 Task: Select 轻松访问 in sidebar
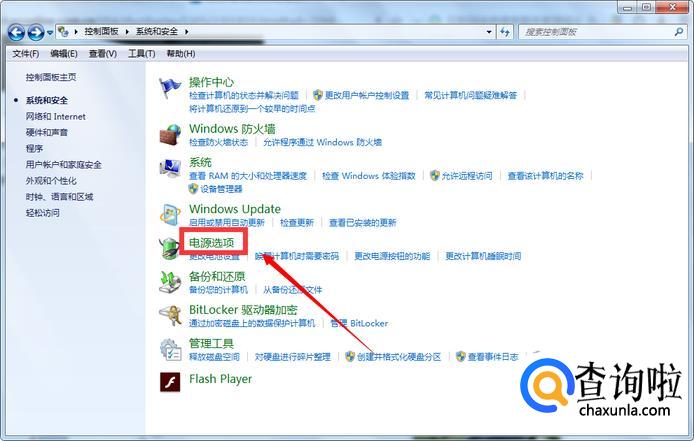[x=42, y=213]
